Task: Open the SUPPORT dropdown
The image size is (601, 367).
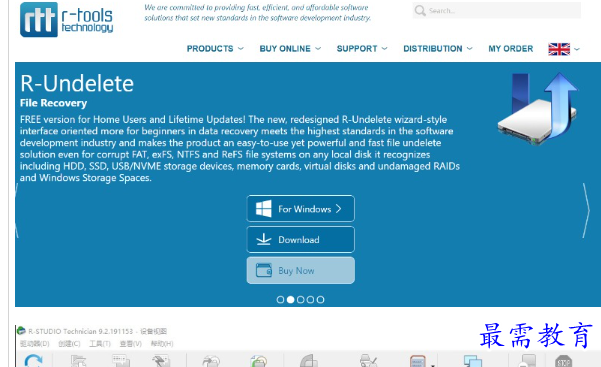Action: click(x=362, y=49)
